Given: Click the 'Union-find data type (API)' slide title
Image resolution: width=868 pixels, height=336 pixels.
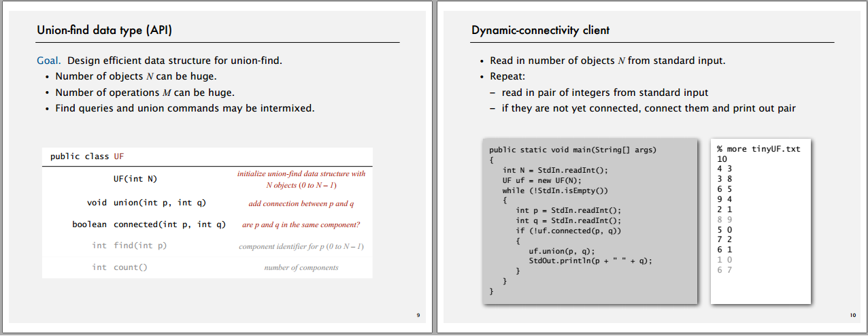Looking at the screenshot, I should [109, 30].
